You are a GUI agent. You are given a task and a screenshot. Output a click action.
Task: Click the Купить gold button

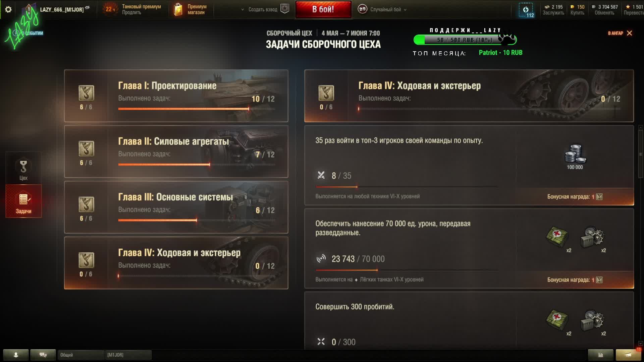(577, 10)
